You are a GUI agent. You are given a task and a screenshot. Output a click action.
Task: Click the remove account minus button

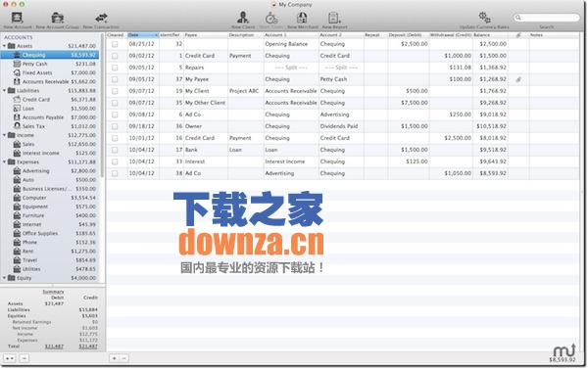coord(24,358)
